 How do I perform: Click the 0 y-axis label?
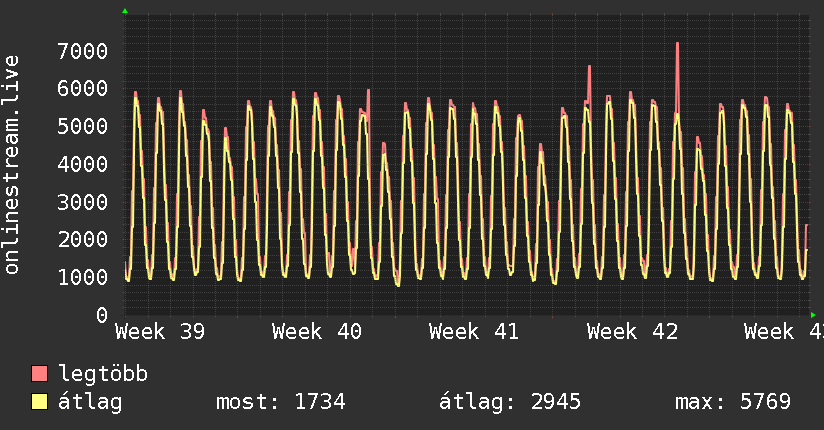coord(102,315)
